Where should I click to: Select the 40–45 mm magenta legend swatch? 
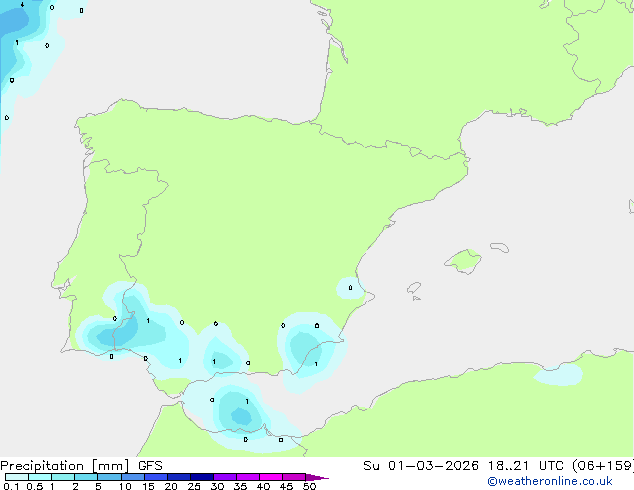[x=271, y=477]
